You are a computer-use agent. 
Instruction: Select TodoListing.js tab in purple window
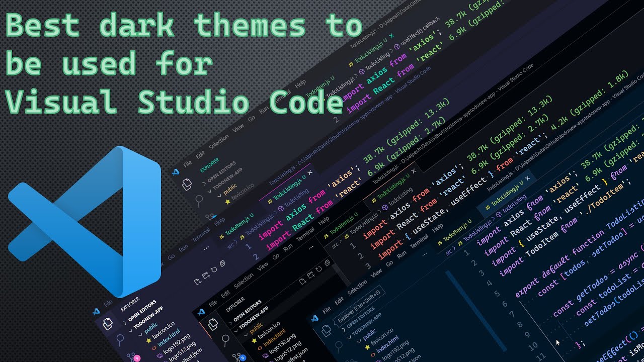tap(287, 189)
